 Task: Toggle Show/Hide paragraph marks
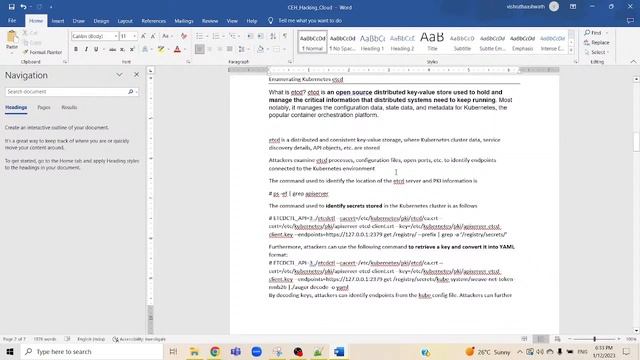tap(284, 36)
